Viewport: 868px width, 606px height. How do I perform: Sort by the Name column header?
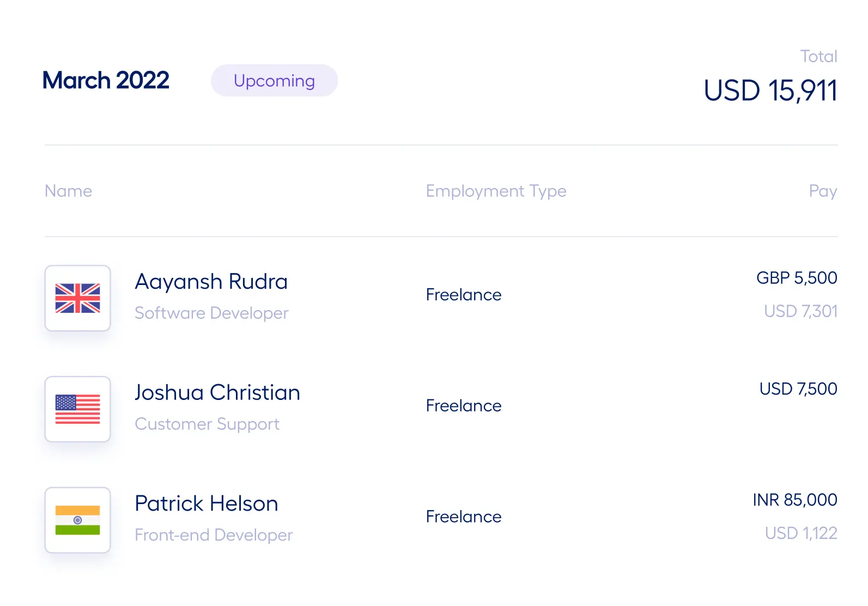tap(69, 191)
